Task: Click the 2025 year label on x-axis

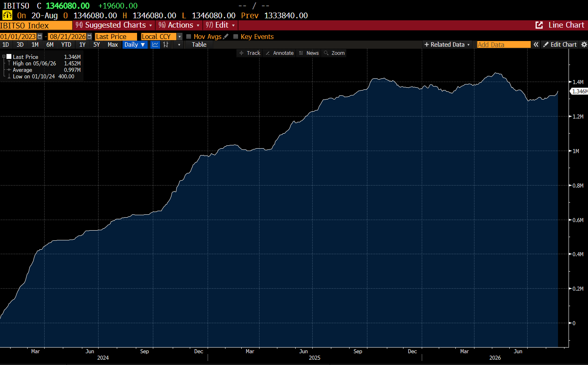Action: pos(315,358)
